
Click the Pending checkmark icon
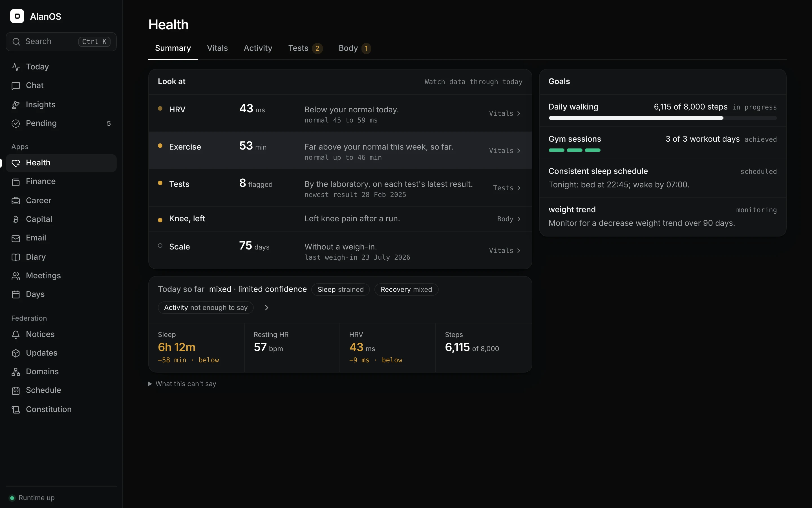pos(16,123)
